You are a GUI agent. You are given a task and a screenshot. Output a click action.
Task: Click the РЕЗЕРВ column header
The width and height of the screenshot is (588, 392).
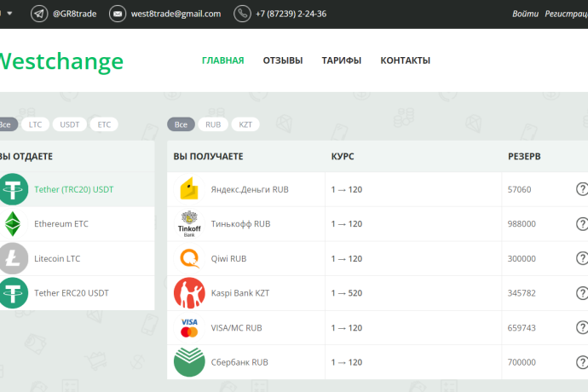pyautogui.click(x=524, y=157)
